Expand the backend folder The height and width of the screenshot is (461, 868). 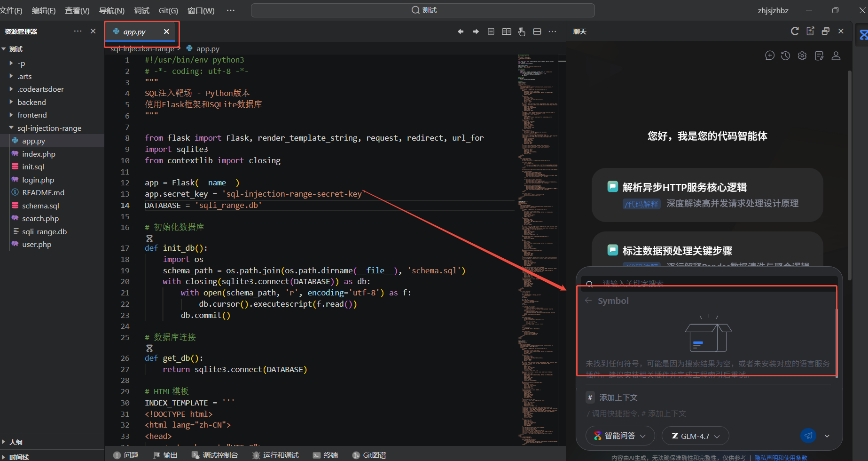[x=11, y=102]
